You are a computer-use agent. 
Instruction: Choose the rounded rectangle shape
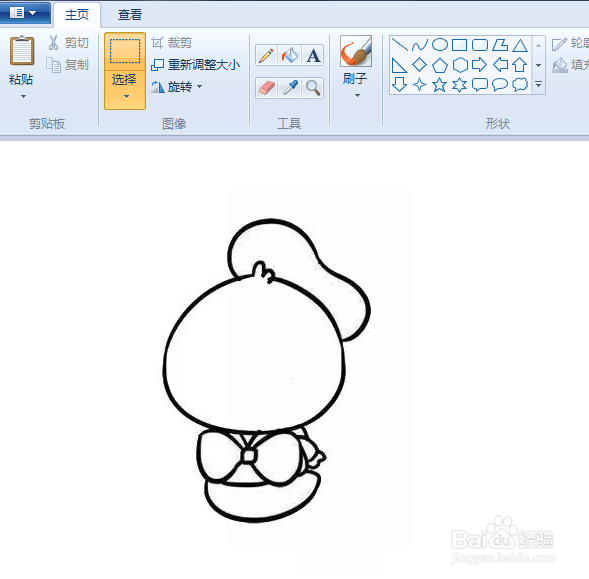point(480,45)
